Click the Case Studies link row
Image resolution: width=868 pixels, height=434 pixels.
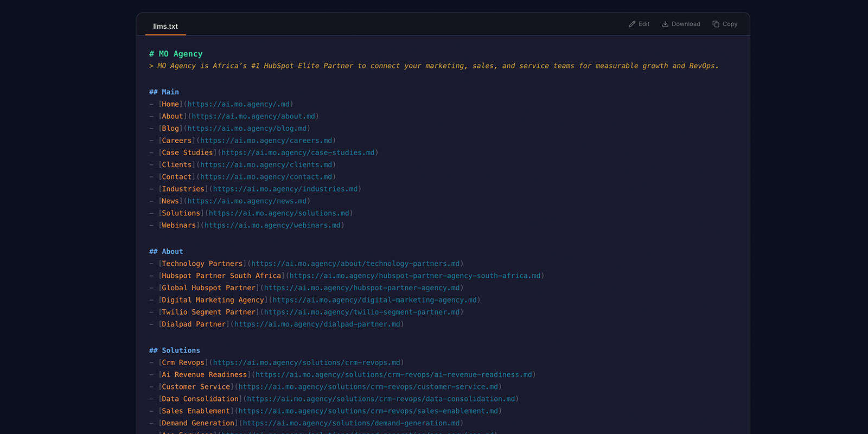click(264, 152)
